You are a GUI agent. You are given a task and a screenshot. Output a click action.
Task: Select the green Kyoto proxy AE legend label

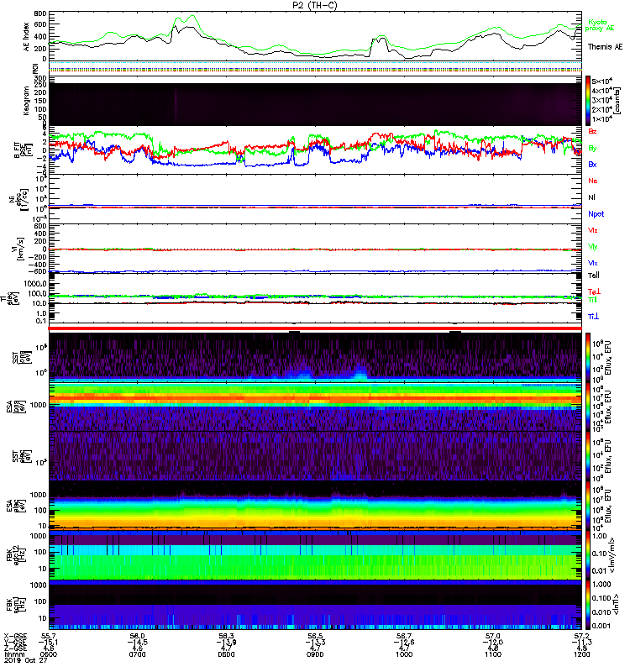[x=599, y=25]
